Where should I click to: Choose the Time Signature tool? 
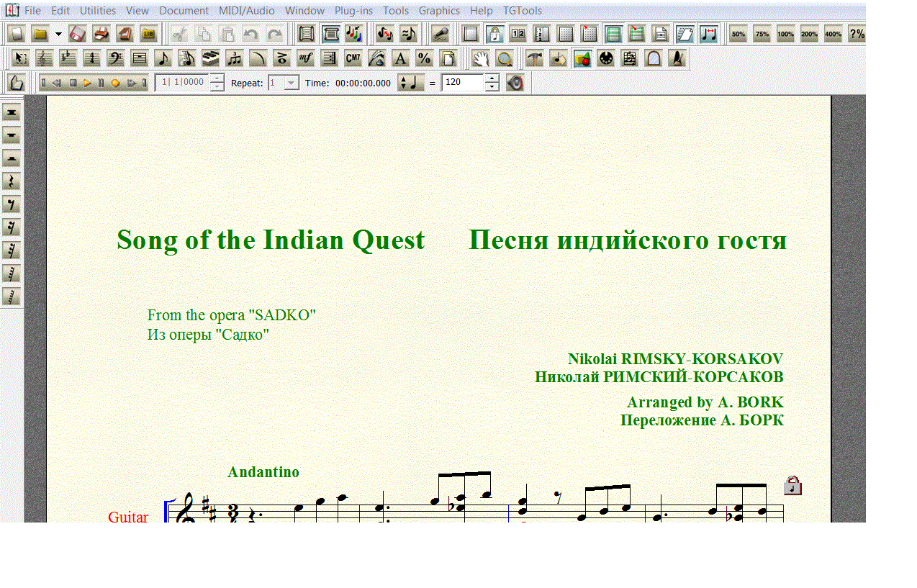(92, 58)
